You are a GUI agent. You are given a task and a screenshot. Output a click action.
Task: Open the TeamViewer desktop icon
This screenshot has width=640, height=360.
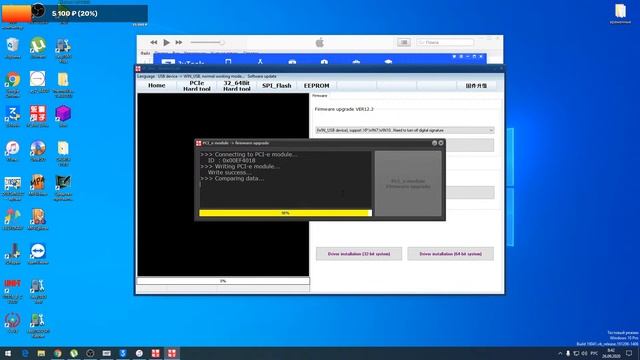pos(38,254)
